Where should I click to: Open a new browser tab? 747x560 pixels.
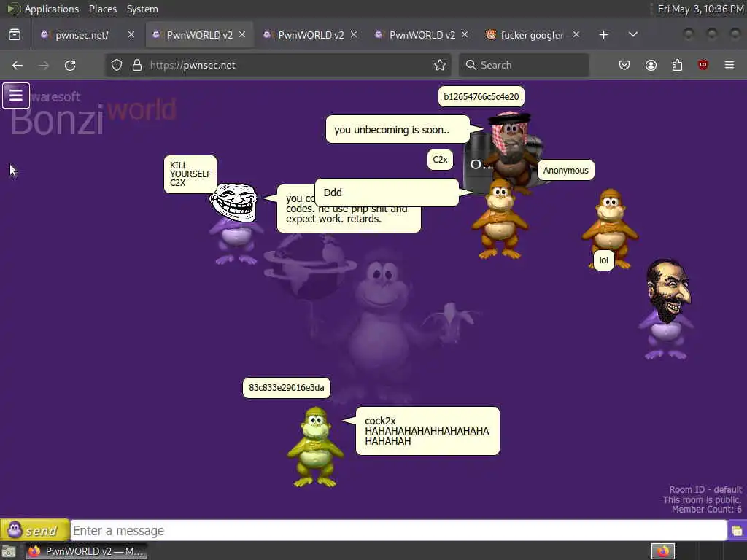[x=603, y=35]
